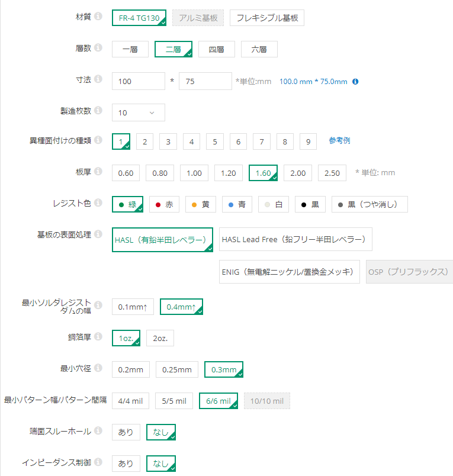Screen dimensions: 453x476
Task: Select フレキシブル基板 material option
Action: [267, 18]
